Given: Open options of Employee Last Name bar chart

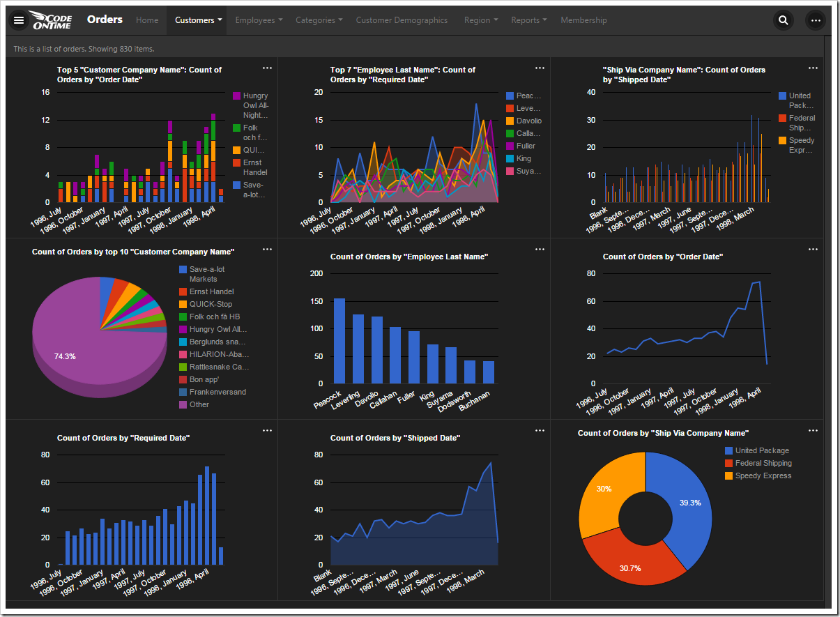Looking at the screenshot, I should (x=540, y=250).
